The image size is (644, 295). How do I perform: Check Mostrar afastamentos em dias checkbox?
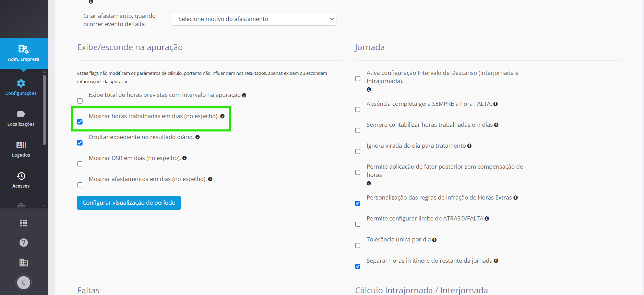(80, 185)
